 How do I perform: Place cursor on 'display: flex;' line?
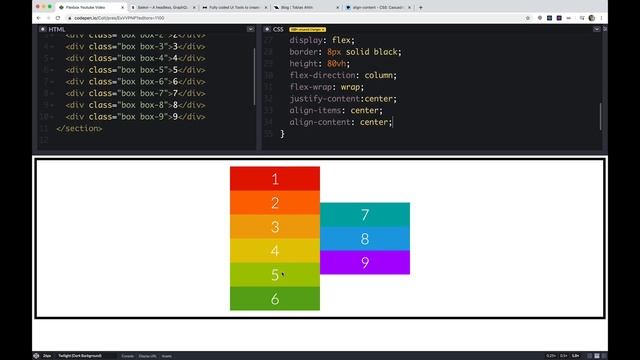(322, 40)
